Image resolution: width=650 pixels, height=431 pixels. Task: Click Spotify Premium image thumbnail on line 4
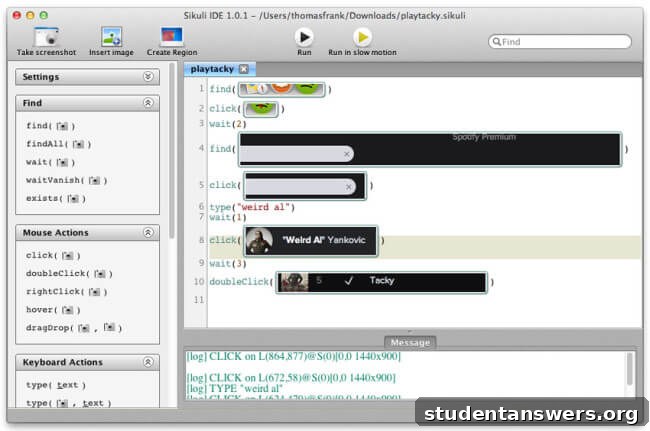[430, 149]
